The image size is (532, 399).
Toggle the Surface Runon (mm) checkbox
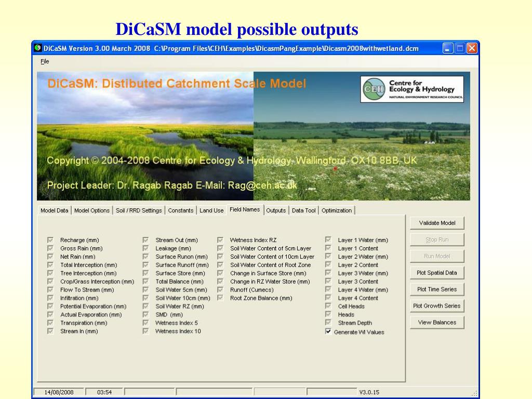tap(146, 257)
